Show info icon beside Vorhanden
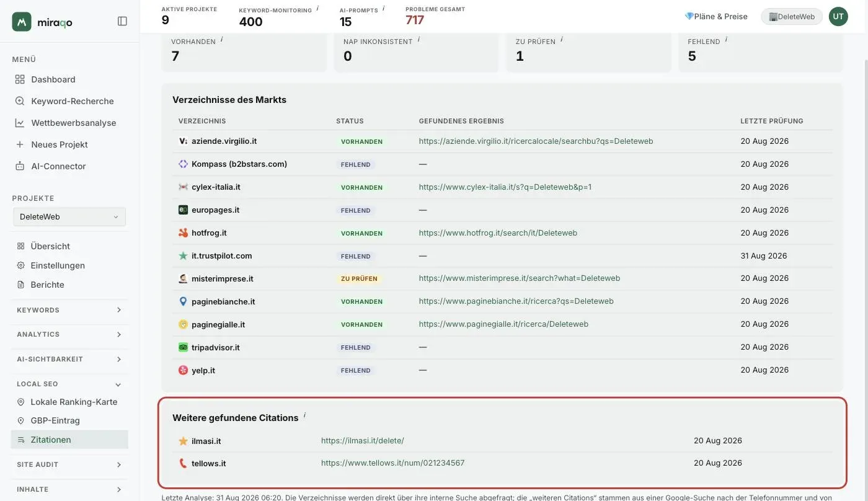This screenshot has height=501, width=868. (x=221, y=40)
